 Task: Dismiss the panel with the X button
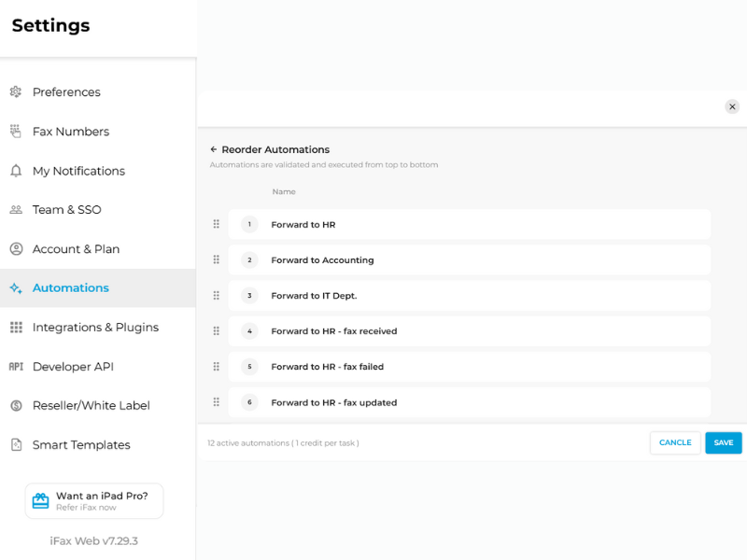(732, 106)
